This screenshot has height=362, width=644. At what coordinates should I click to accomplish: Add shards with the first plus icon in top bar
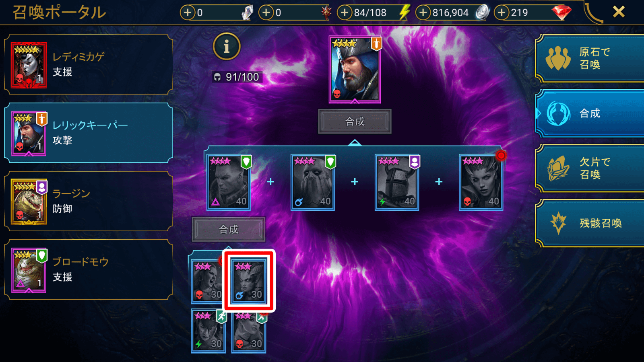pyautogui.click(x=188, y=12)
